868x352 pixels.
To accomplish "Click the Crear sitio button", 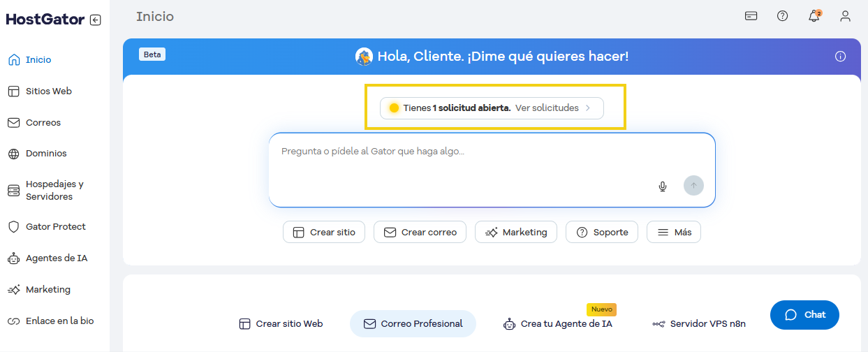I will (x=324, y=232).
